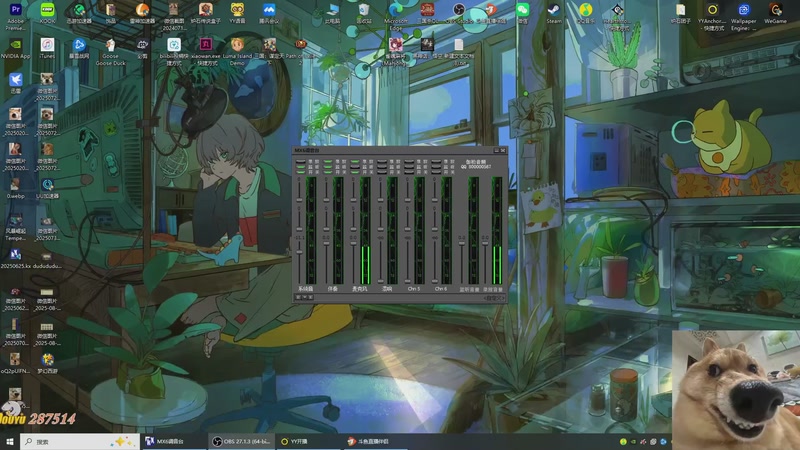The width and height of the screenshot is (800, 450).
Task: Open the <自定义> preset selector in mixer
Action: (494, 298)
